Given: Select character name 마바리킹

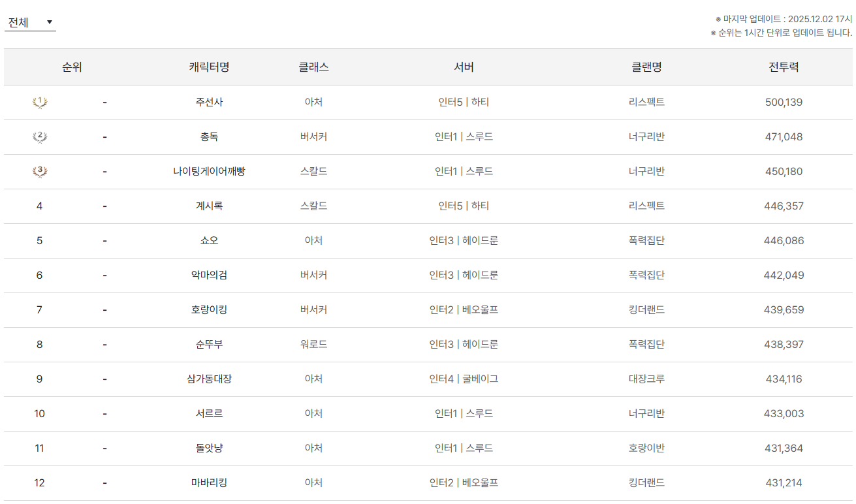Looking at the screenshot, I should [209, 483].
